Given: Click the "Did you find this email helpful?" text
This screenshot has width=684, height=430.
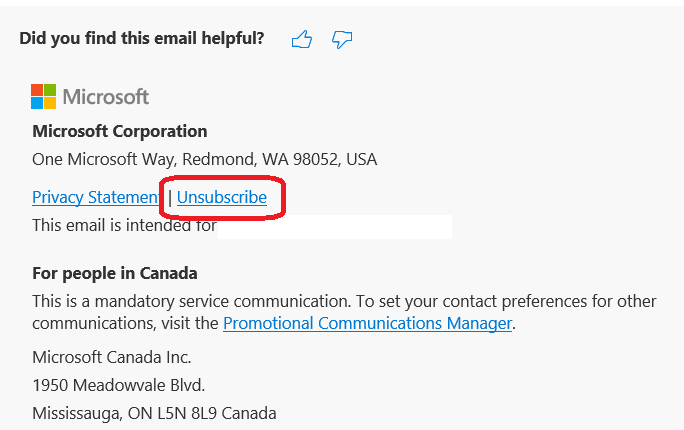Looking at the screenshot, I should click(x=142, y=39).
